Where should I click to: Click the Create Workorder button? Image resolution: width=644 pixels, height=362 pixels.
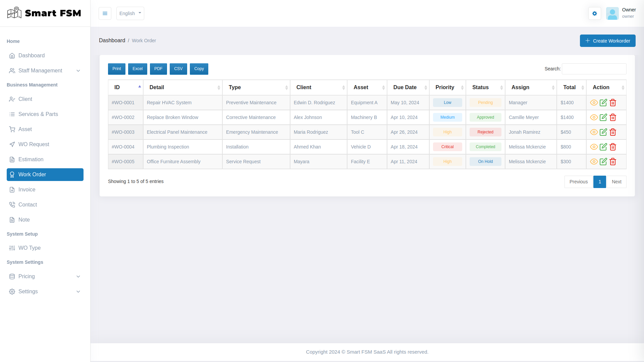point(607,41)
